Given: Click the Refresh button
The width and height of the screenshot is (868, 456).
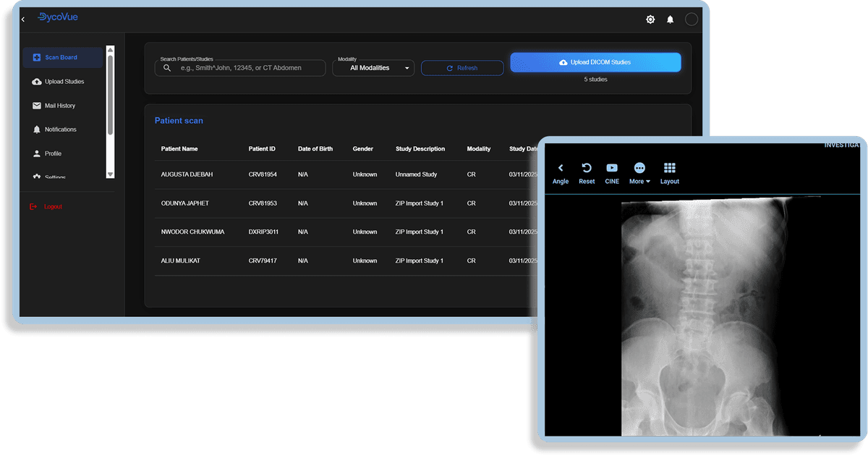Looking at the screenshot, I should 462,67.
